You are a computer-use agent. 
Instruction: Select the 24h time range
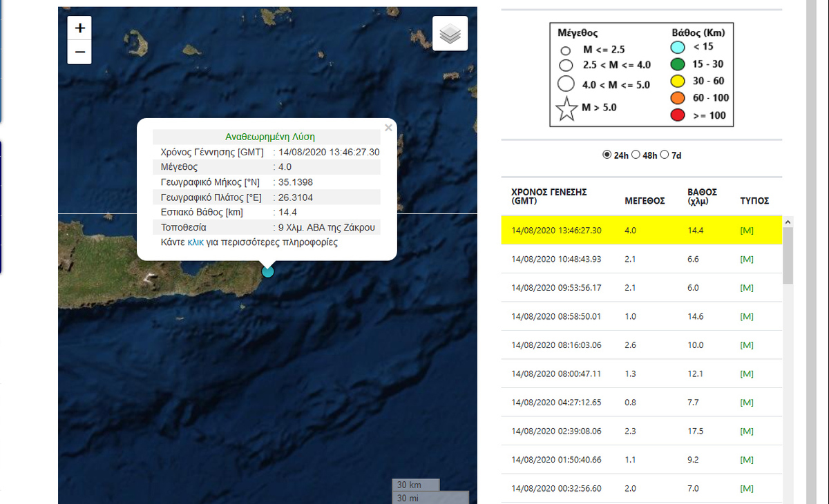[x=607, y=155]
